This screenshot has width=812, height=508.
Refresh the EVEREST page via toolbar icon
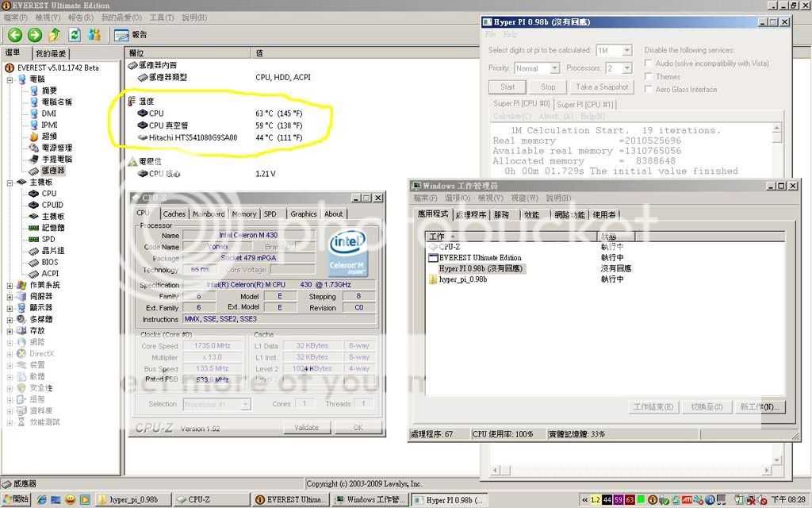[75, 35]
